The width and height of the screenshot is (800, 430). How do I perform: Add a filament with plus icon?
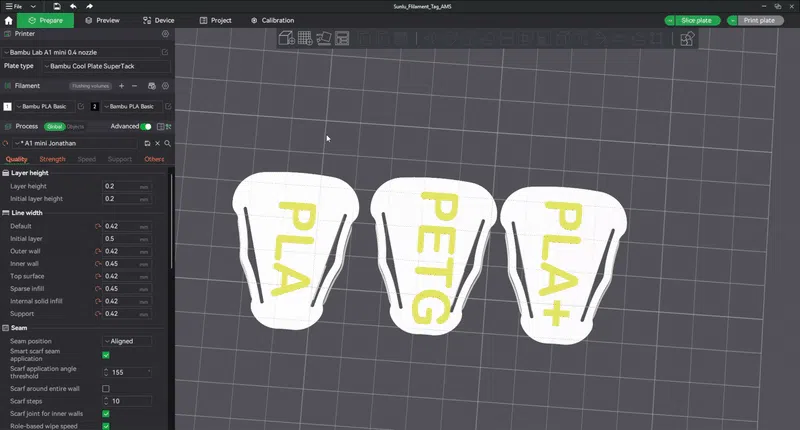point(121,86)
